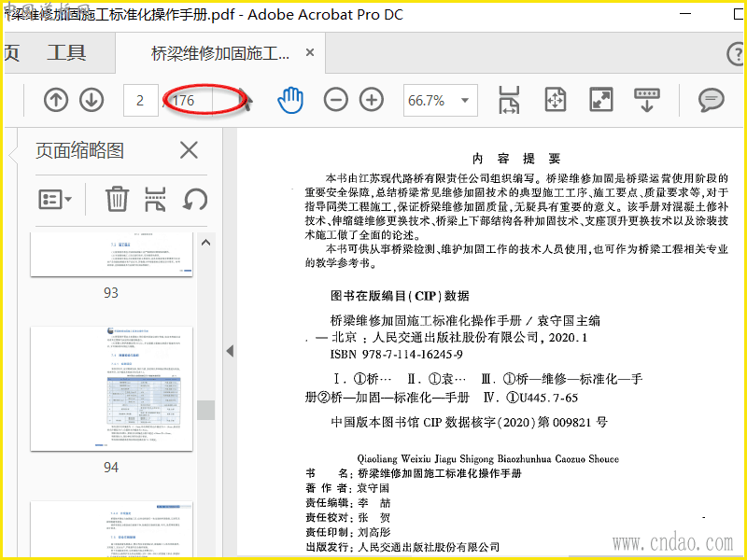The image size is (747, 560).
Task: Zoom out with the minus button
Action: (335, 100)
